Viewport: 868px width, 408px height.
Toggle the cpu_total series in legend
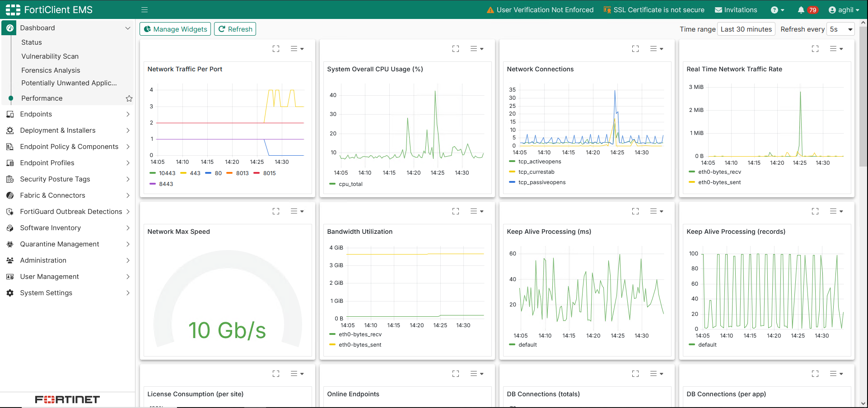(350, 184)
